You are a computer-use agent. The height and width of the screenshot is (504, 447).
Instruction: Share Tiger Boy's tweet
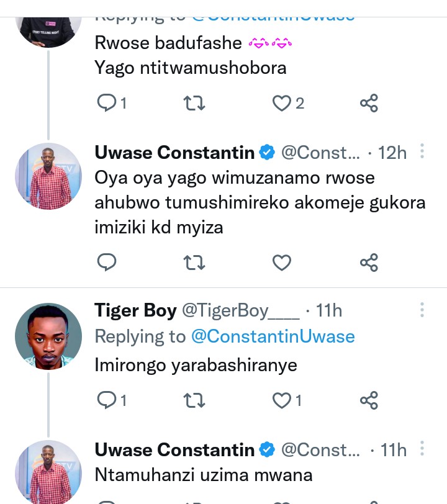point(369,400)
